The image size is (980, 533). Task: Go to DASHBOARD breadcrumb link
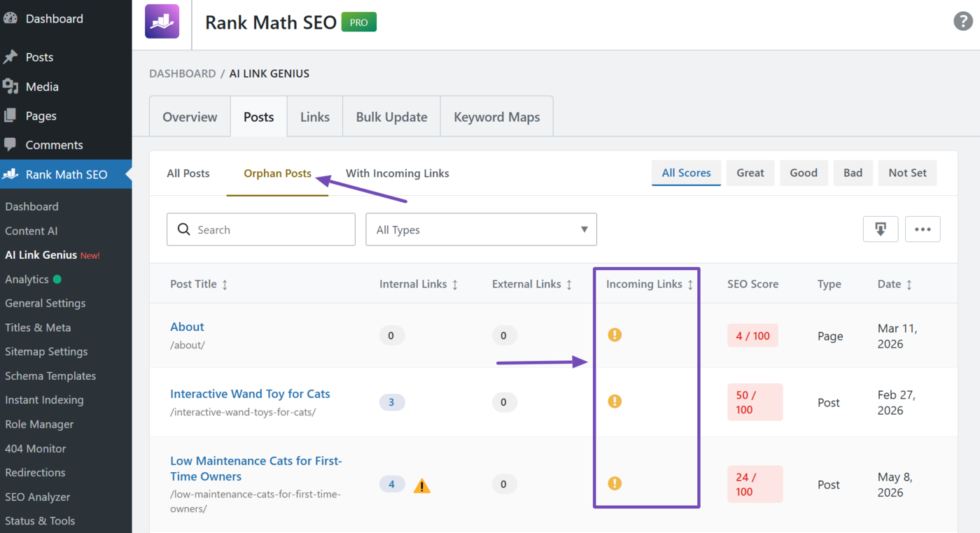coord(183,73)
